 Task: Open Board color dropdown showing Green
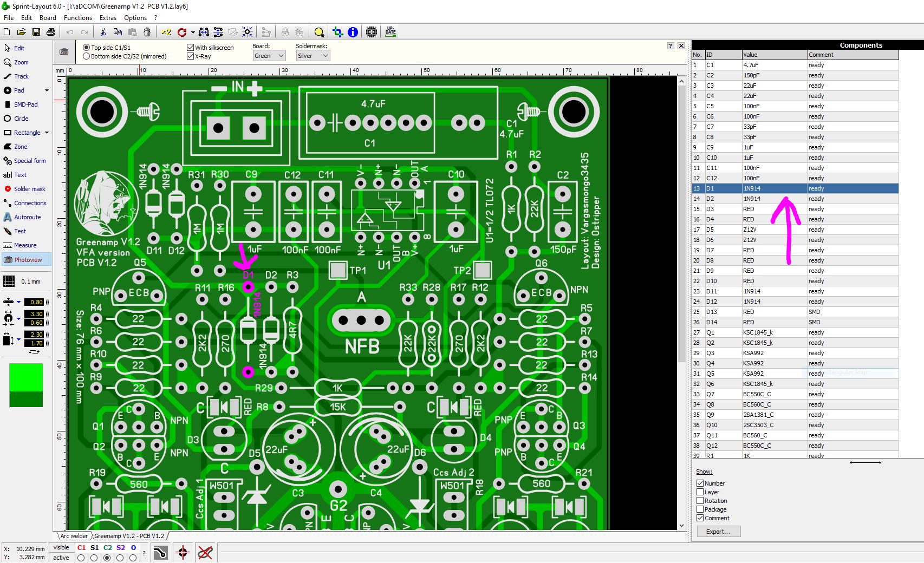coord(269,56)
